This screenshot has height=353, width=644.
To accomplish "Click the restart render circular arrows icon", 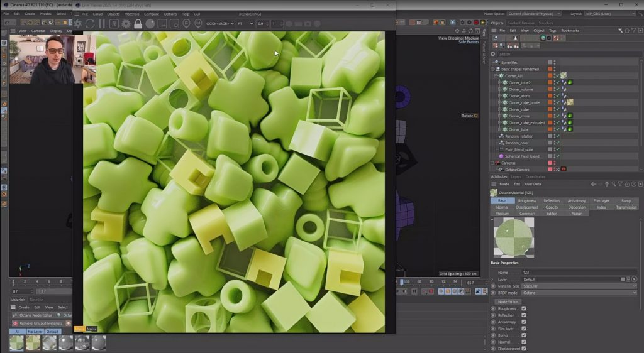I will coord(89,24).
